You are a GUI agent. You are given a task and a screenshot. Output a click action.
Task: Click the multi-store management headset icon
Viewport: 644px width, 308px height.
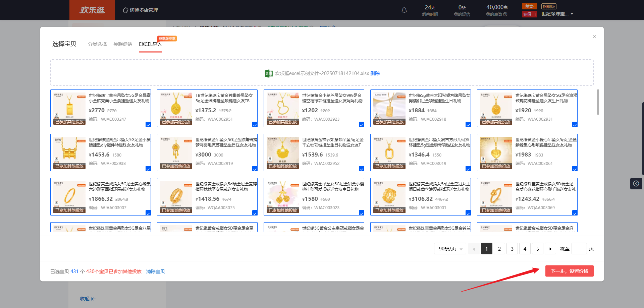[126, 10]
